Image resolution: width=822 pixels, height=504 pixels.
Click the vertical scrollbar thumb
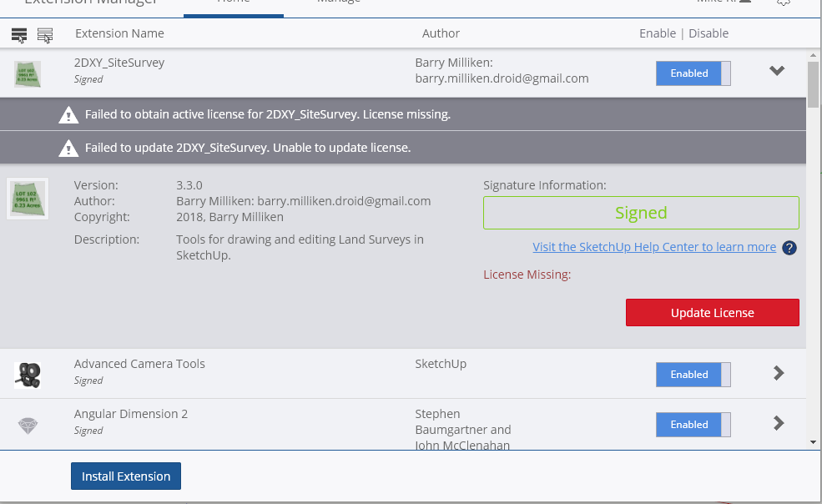813,84
